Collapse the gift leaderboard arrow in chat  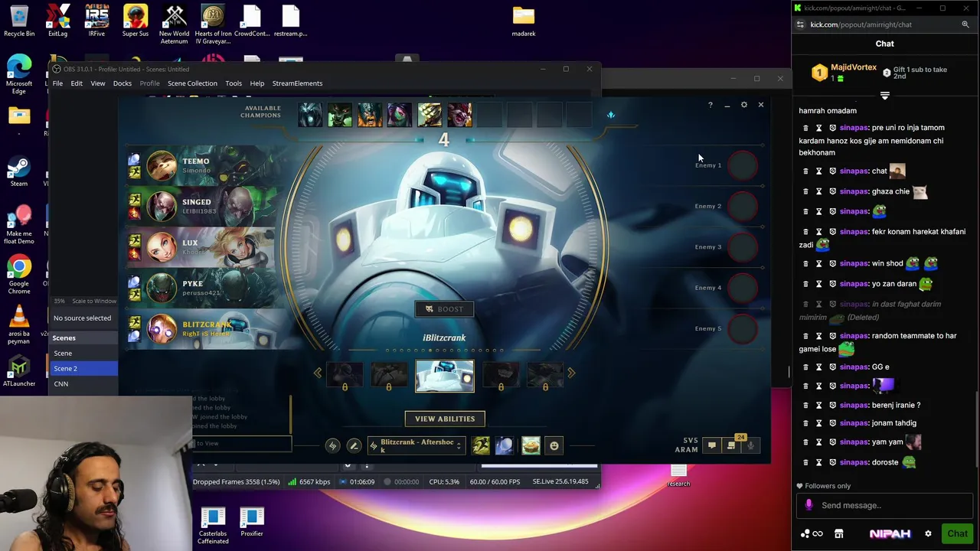(x=884, y=96)
